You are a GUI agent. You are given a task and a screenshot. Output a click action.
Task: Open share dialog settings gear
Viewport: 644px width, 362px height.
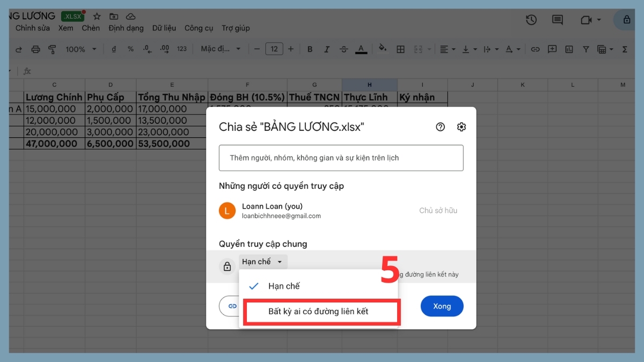pyautogui.click(x=461, y=127)
